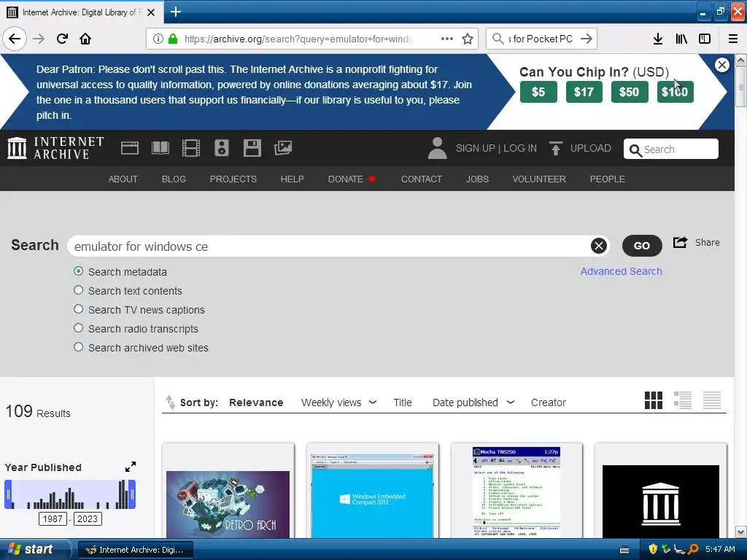
Task: Open the PEOPLE menu item
Action: (x=607, y=179)
